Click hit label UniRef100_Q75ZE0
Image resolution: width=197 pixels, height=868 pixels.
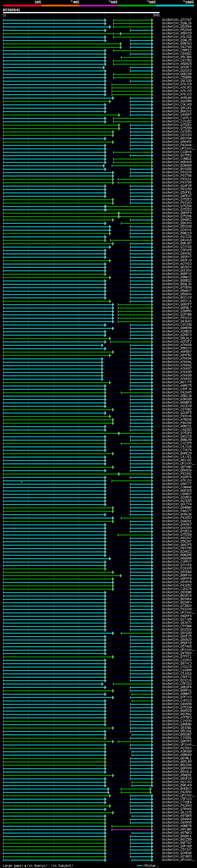177,125
